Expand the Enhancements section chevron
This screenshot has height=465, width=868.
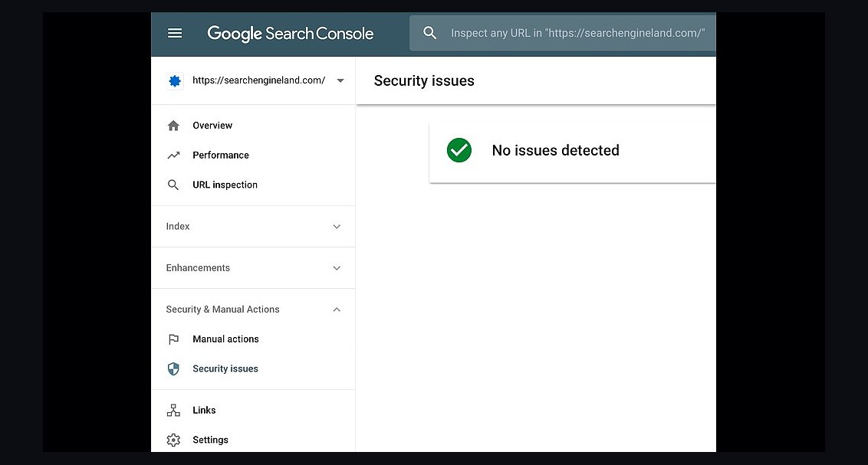coord(337,268)
